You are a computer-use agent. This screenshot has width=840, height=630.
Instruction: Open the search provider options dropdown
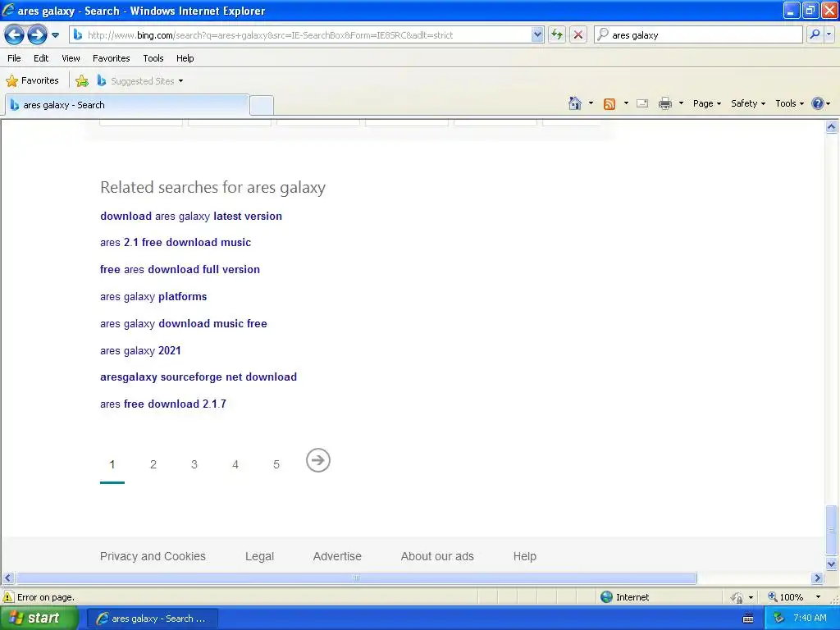click(829, 35)
